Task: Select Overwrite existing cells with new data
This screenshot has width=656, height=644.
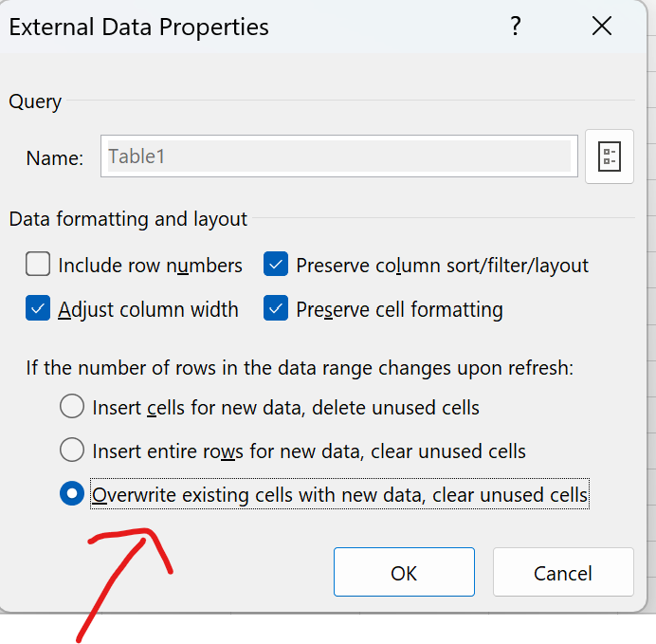Action: point(72,494)
